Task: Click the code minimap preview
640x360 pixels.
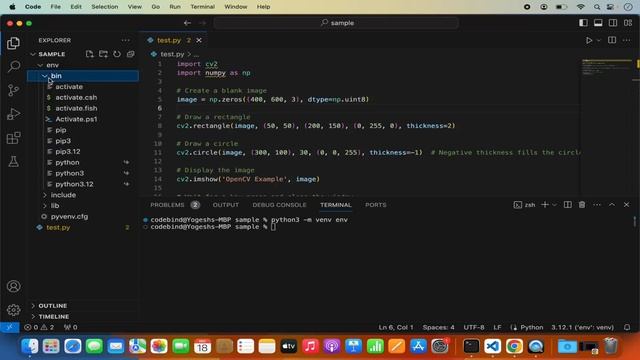Action: [607, 67]
